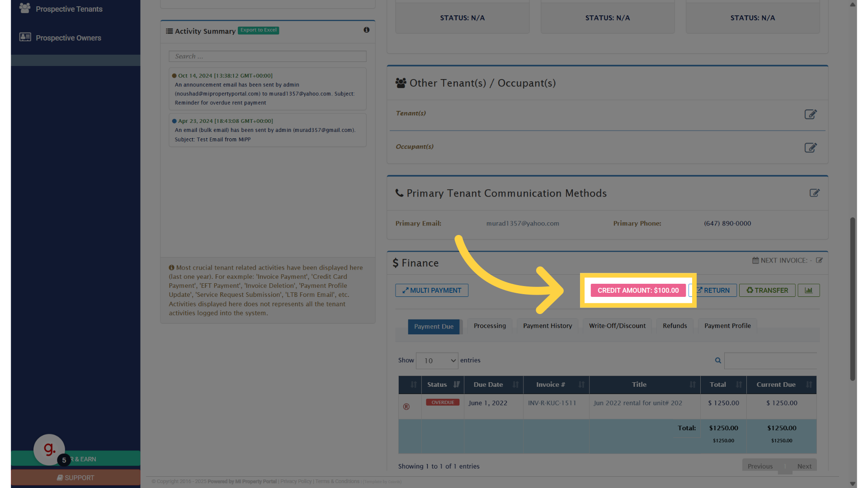Click the Return button
Screen dimensions: 868x488
pos(713,291)
